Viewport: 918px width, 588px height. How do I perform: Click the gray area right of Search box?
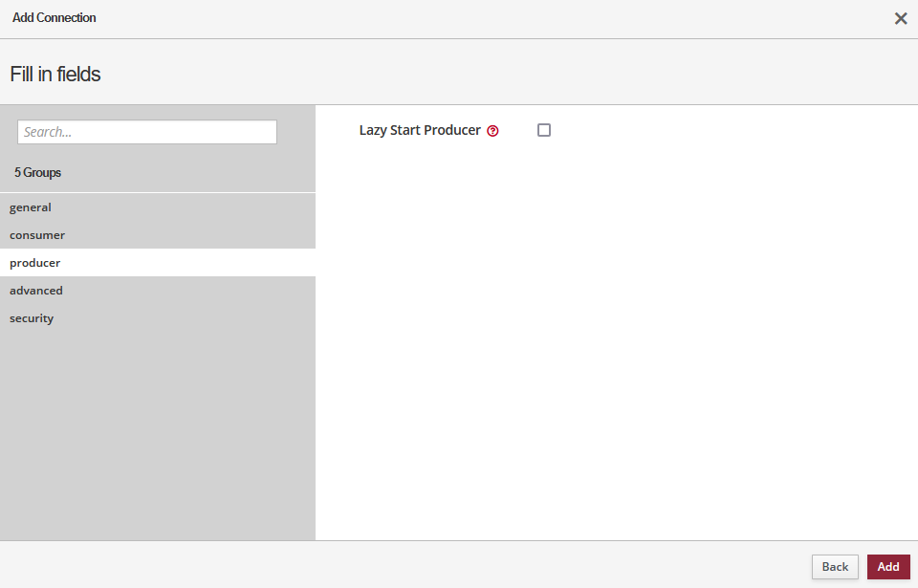pos(295,132)
